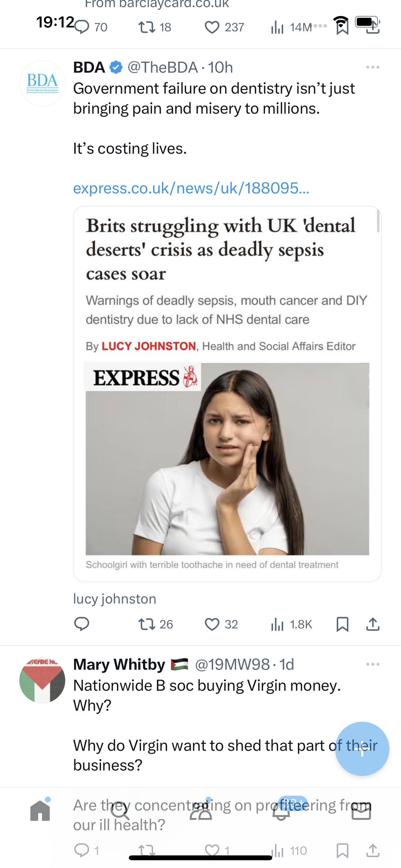This screenshot has height=868, width=401.
Task: Like the BDA tweet with 32 likes
Action: (x=221, y=624)
